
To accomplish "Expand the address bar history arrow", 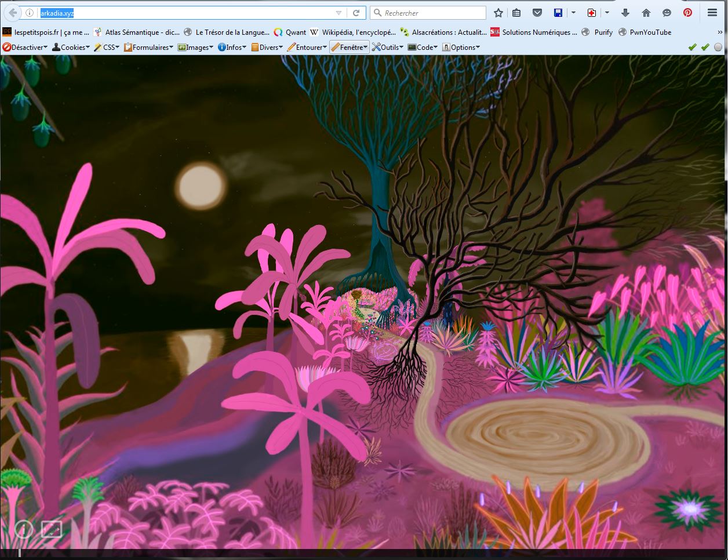I will (339, 13).
